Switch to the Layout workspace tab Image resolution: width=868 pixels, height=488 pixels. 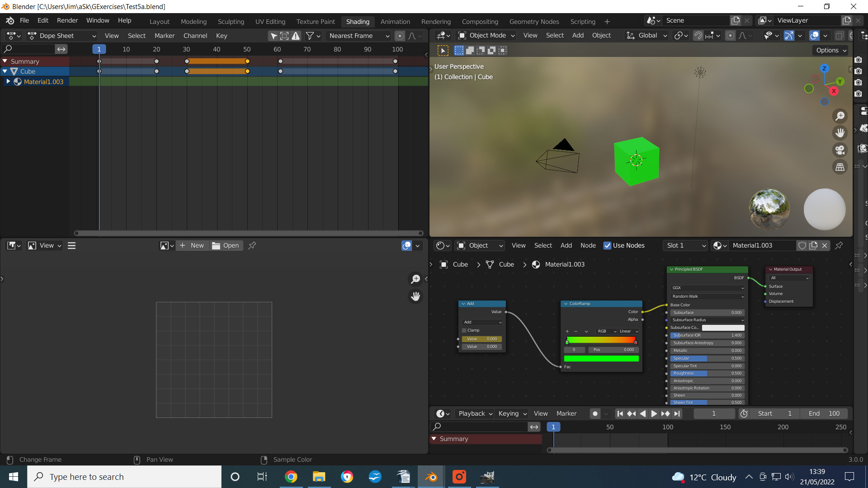coord(160,22)
